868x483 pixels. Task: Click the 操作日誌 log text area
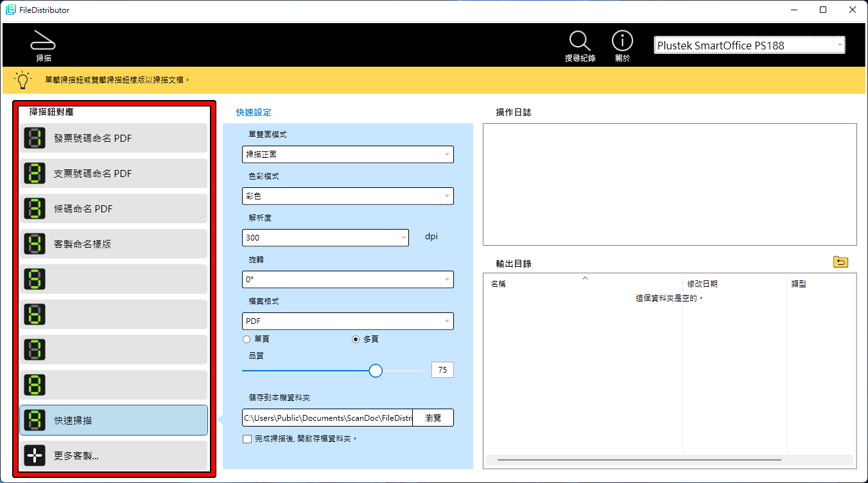pyautogui.click(x=670, y=184)
